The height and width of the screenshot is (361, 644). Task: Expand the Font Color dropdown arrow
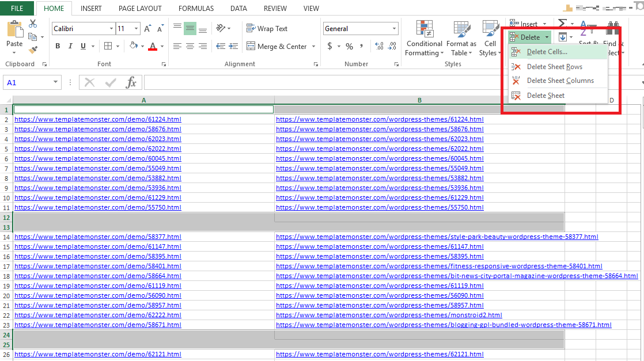(x=162, y=46)
